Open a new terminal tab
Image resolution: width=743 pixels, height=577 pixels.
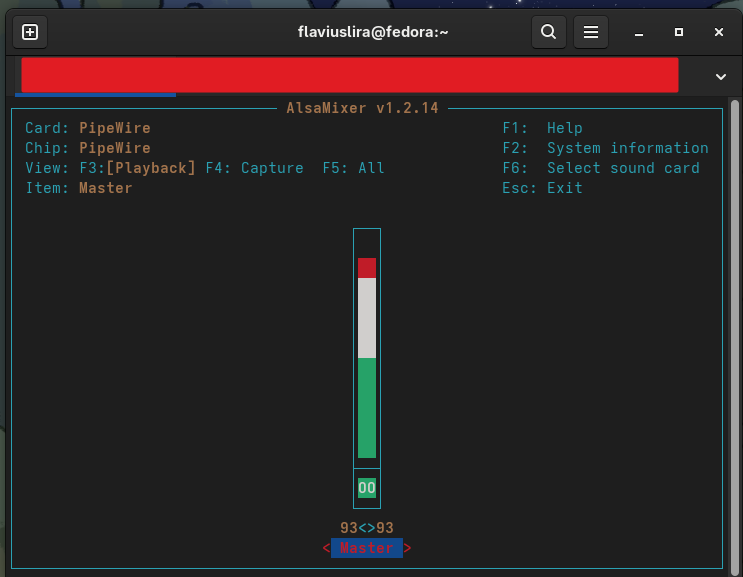point(30,32)
